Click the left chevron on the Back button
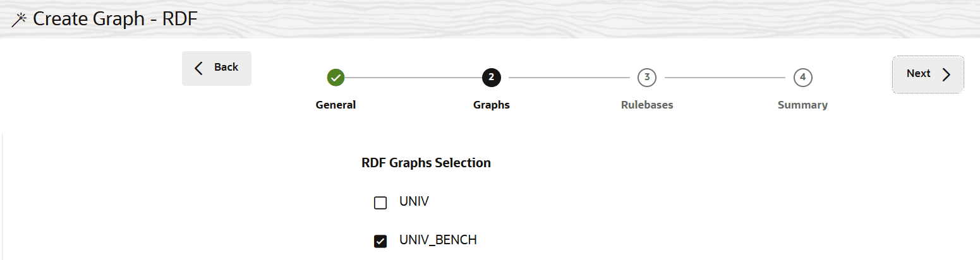The width and height of the screenshot is (980, 260). [x=199, y=68]
